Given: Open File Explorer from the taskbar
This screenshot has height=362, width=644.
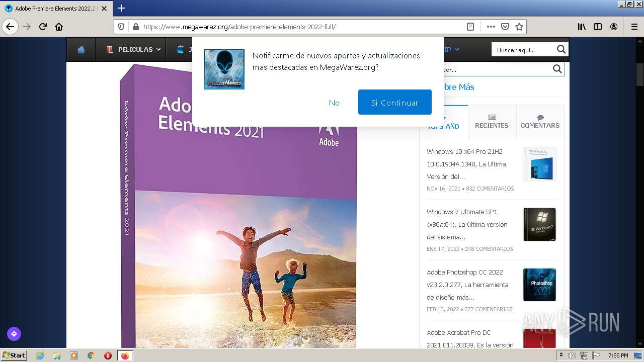Looking at the screenshot, I should pos(57,355).
